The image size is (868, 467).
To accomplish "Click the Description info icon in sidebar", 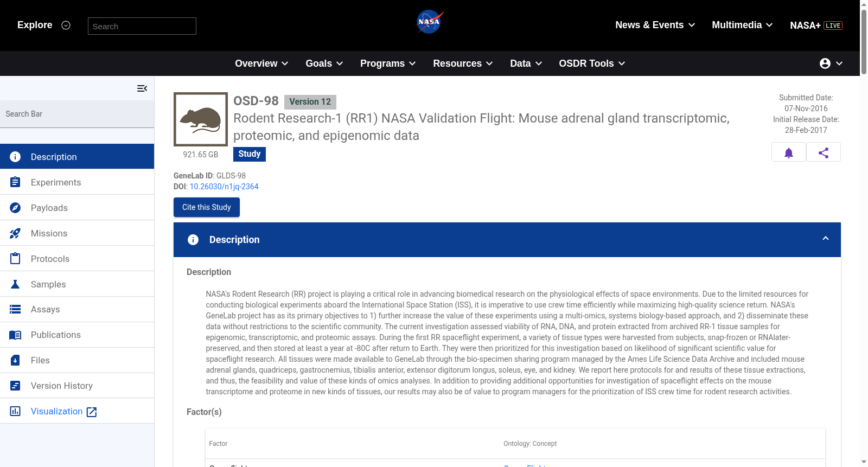I will tap(15, 157).
